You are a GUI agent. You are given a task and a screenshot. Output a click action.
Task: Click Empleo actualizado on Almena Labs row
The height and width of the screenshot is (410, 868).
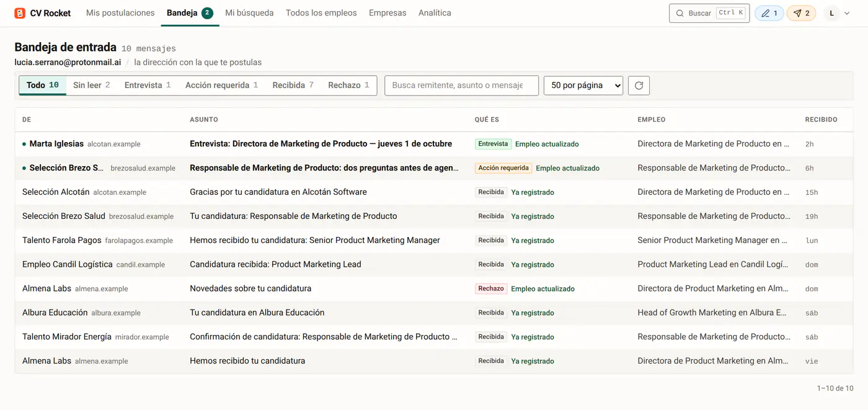542,289
